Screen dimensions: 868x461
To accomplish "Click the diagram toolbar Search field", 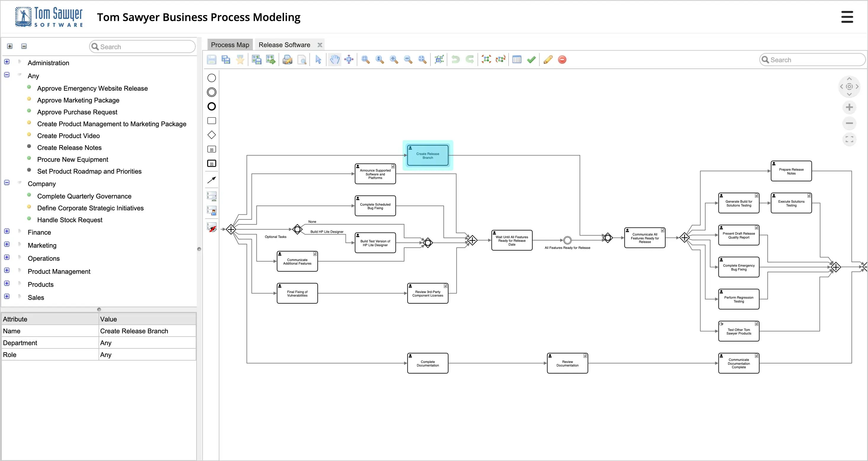I will tap(812, 60).
